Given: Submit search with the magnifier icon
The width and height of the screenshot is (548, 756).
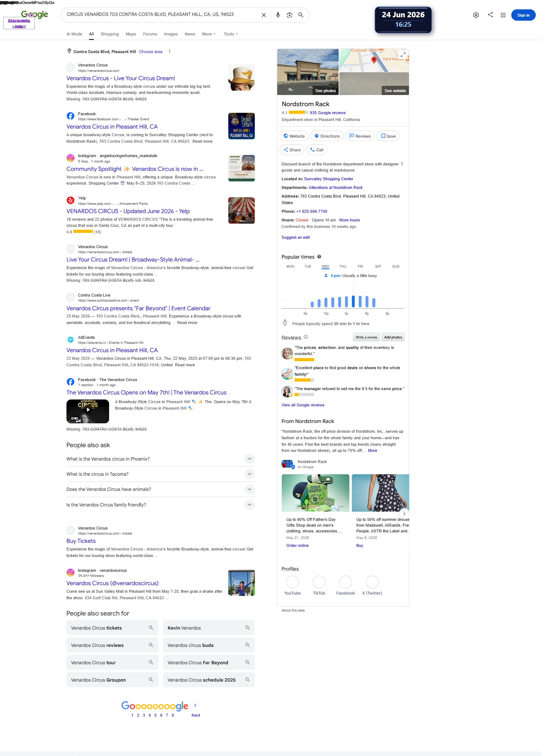Looking at the screenshot, I should [301, 15].
